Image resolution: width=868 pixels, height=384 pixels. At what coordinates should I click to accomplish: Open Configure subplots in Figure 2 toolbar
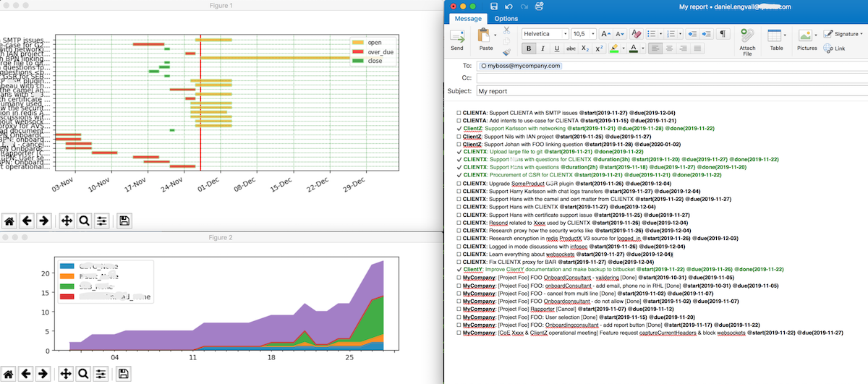[102, 374]
